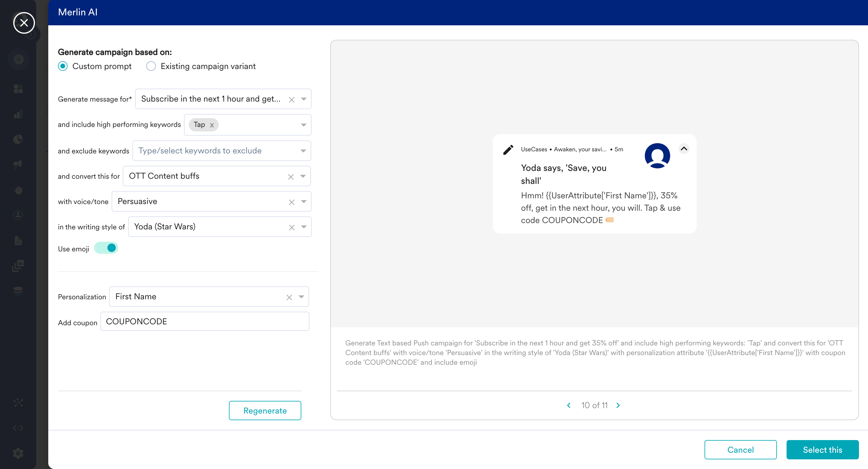Click the notification avatar image
The image size is (868, 469).
[x=657, y=156]
